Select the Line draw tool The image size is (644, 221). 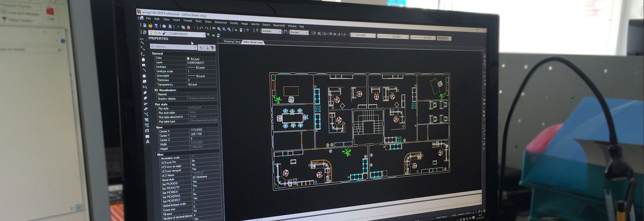[142, 43]
